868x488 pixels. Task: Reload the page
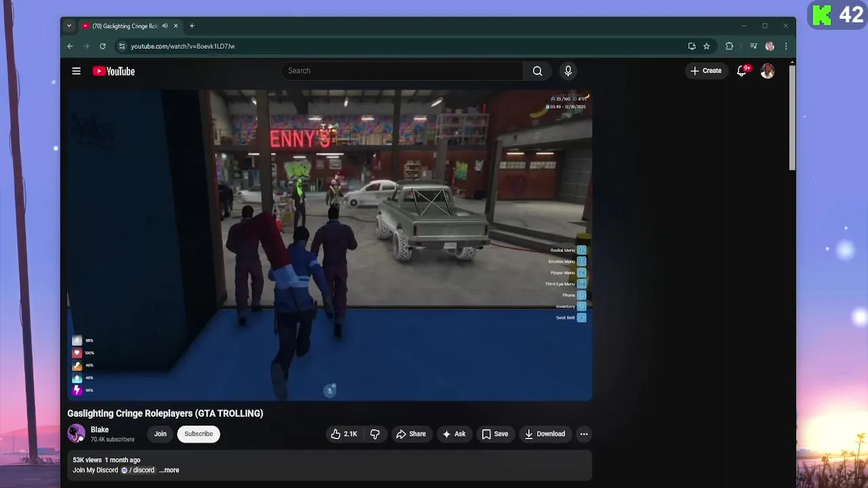pyautogui.click(x=102, y=46)
